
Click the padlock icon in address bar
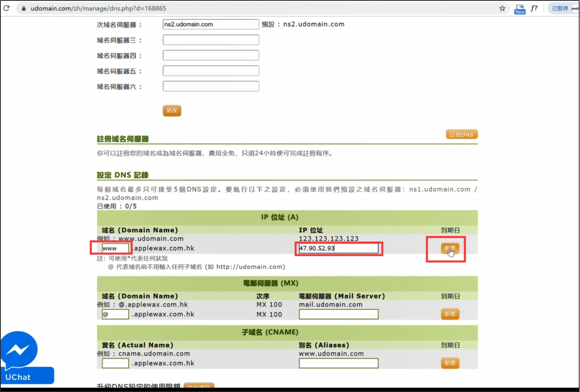[24, 8]
